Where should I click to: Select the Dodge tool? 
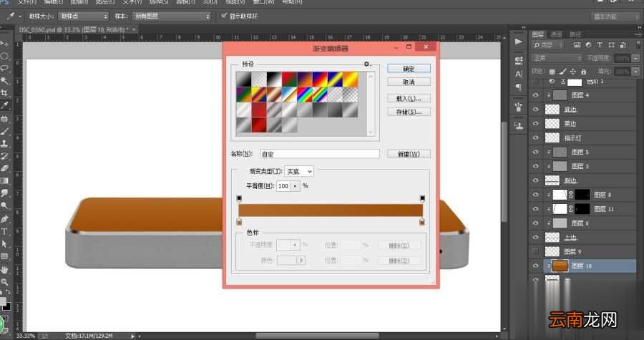point(4,205)
